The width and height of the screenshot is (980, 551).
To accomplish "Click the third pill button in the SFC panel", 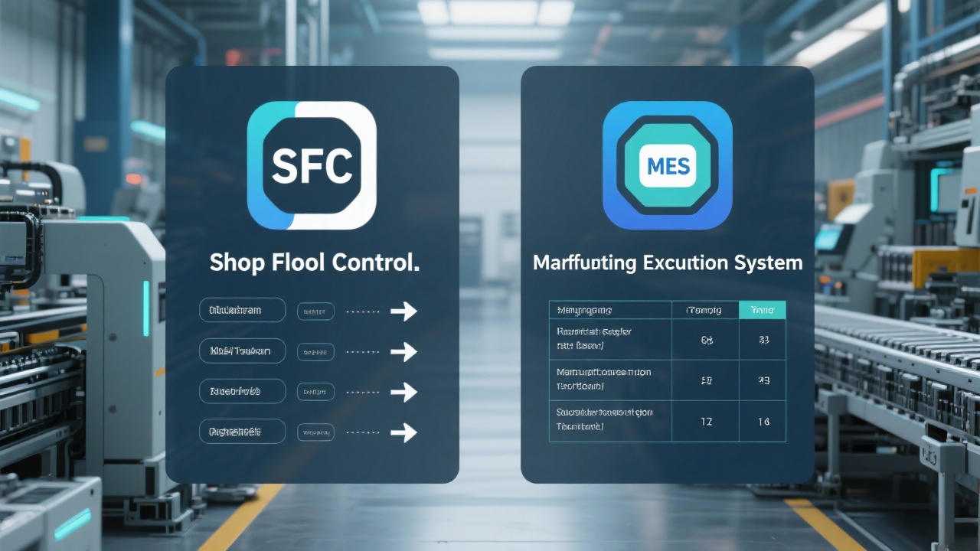I will [242, 391].
